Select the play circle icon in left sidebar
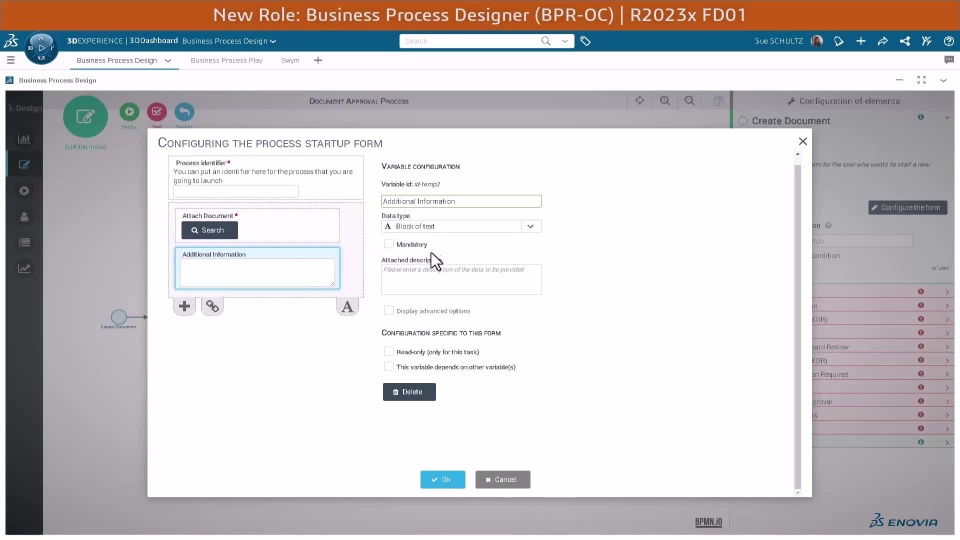 tap(24, 191)
